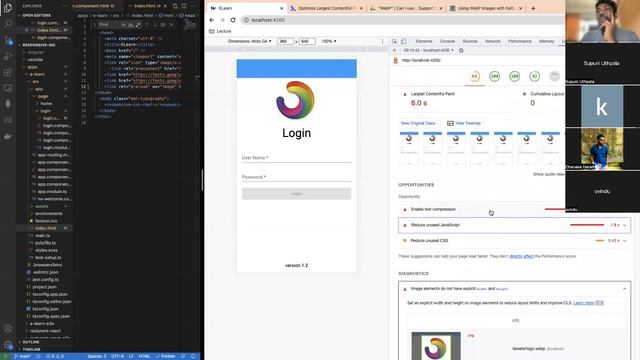Open the Docker whale icon in activity bar
Image resolution: width=640 pixels, height=360 pixels.
[x=8, y=136]
